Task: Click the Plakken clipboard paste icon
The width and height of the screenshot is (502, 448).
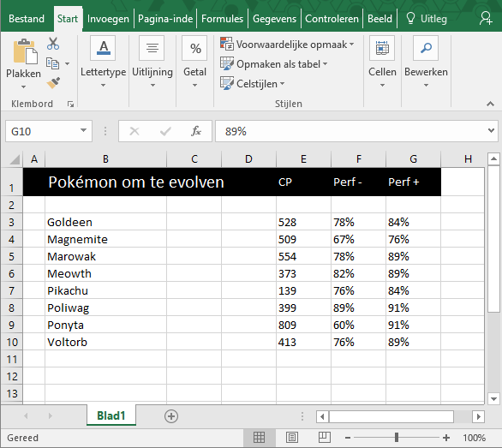Action: (25, 51)
